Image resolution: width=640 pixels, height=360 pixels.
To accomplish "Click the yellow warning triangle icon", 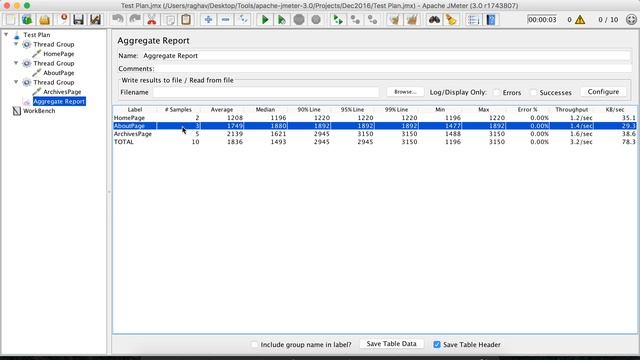I will [x=580, y=20].
